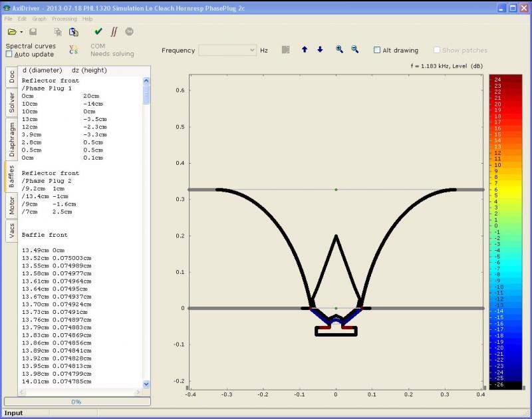532x419 pixels.
Task: Select the Baffles side tab
Action: [11, 176]
